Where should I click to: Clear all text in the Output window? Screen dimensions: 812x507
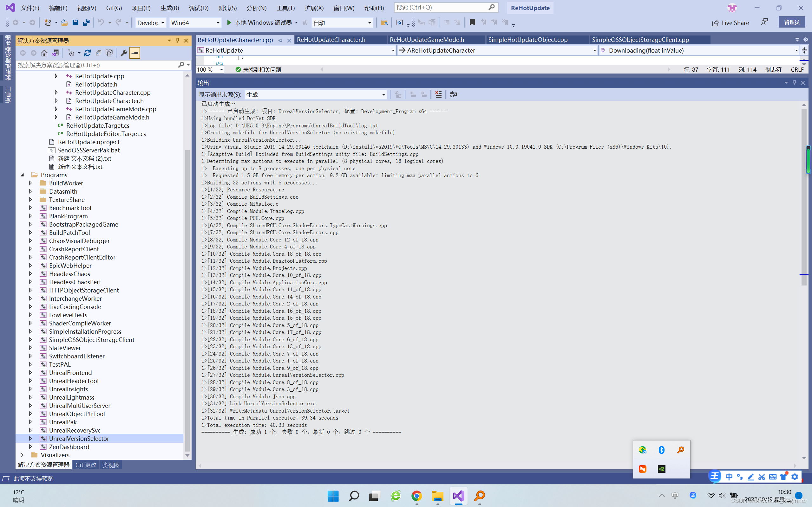(x=438, y=94)
